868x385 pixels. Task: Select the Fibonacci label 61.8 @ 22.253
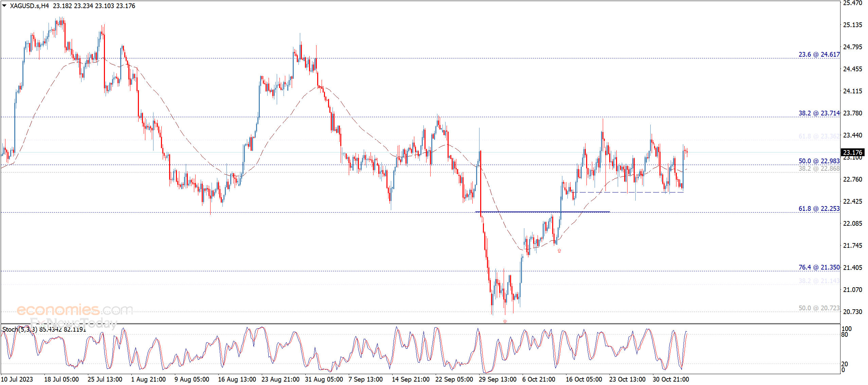pos(819,208)
